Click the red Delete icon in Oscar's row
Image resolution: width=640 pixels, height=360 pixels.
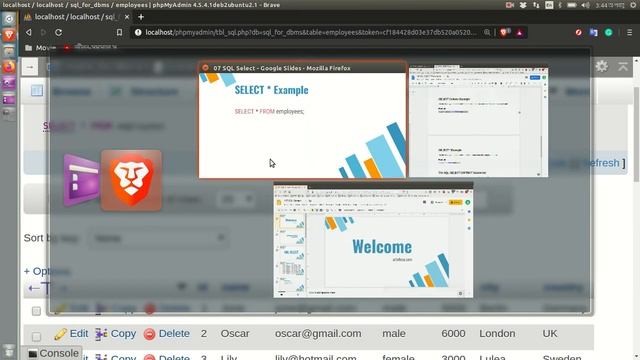tap(149, 334)
